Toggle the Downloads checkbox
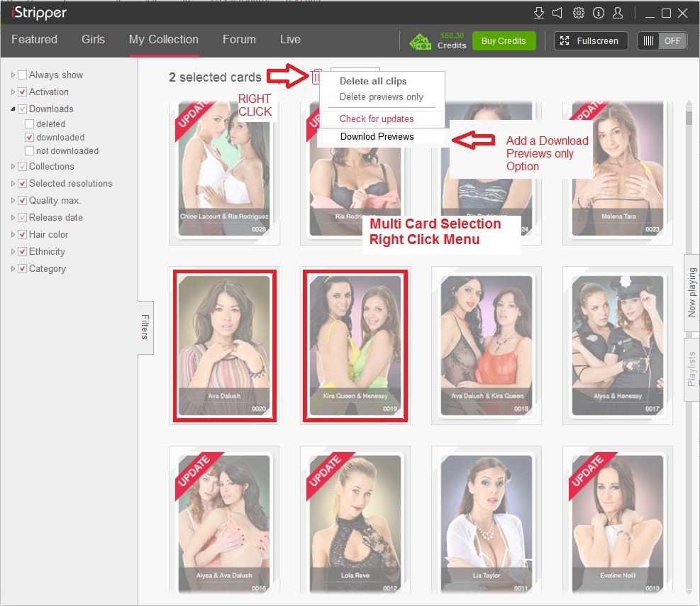Viewport: 700px width, 606px height. click(x=22, y=109)
